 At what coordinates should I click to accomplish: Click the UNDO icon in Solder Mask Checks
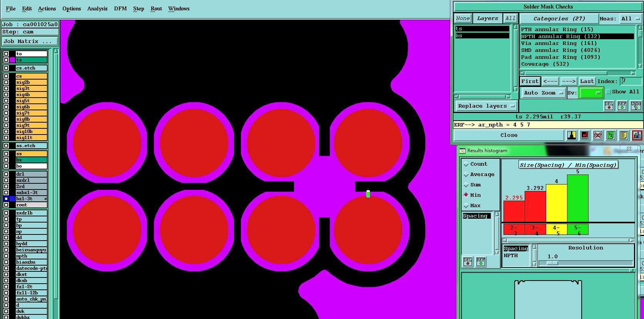[636, 106]
